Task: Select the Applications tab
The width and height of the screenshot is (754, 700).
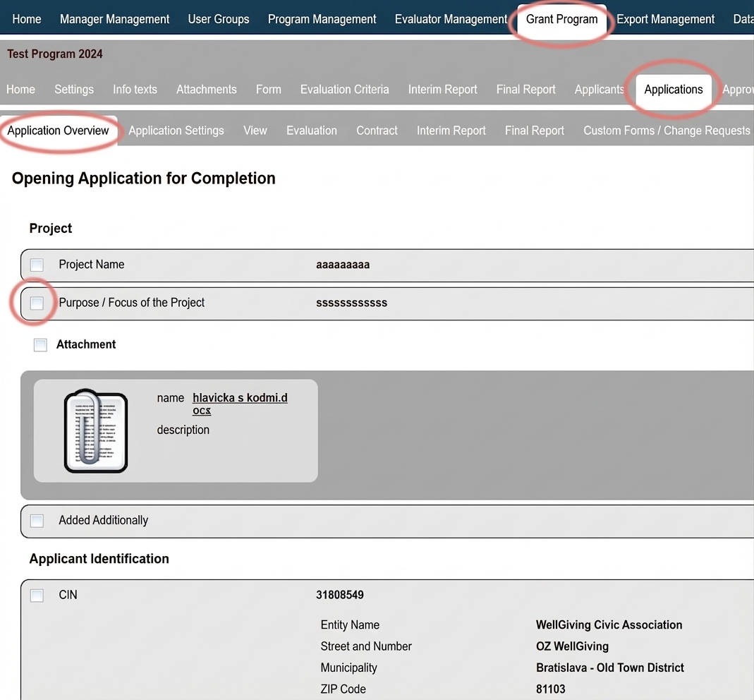Action: coord(673,90)
